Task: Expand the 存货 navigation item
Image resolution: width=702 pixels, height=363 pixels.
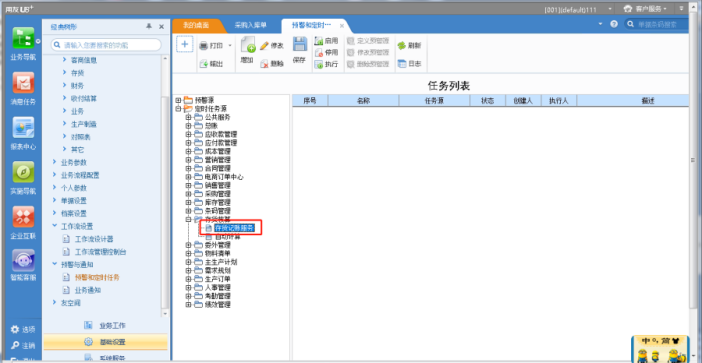Action: [x=64, y=73]
